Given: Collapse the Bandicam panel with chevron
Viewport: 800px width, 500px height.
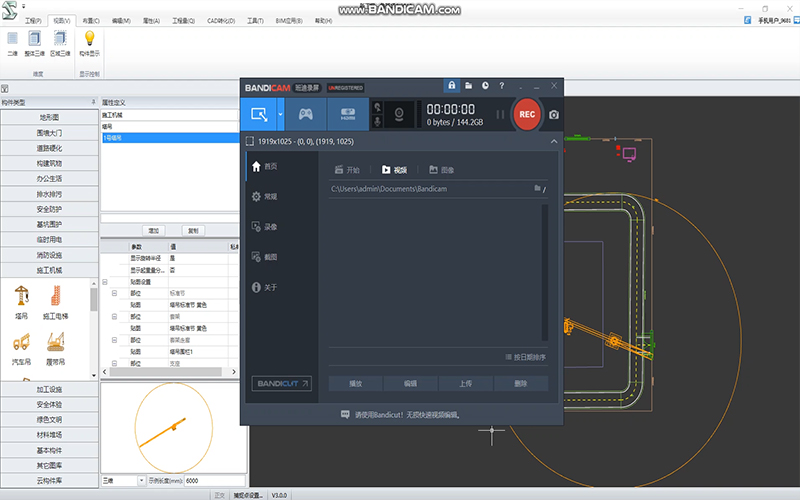Looking at the screenshot, I should [554, 141].
